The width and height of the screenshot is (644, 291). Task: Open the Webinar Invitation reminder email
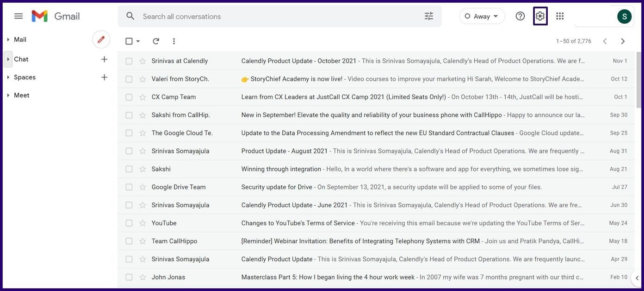pos(376,241)
